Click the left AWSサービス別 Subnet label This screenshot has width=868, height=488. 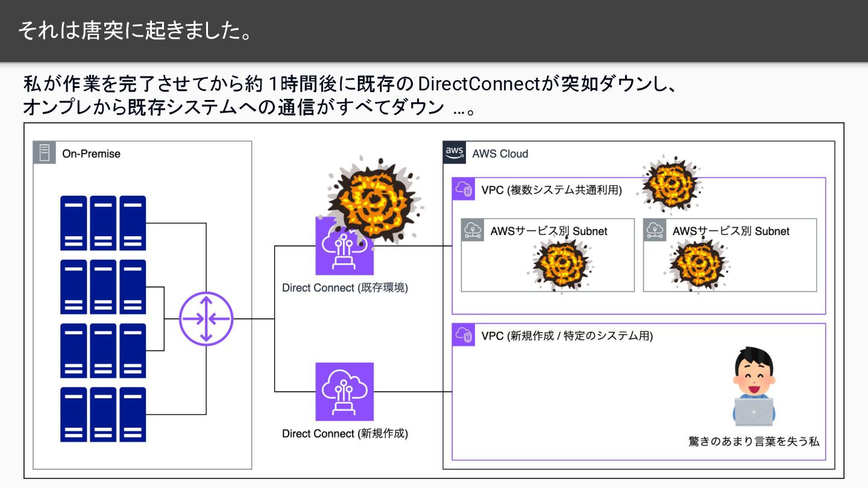pyautogui.click(x=549, y=231)
